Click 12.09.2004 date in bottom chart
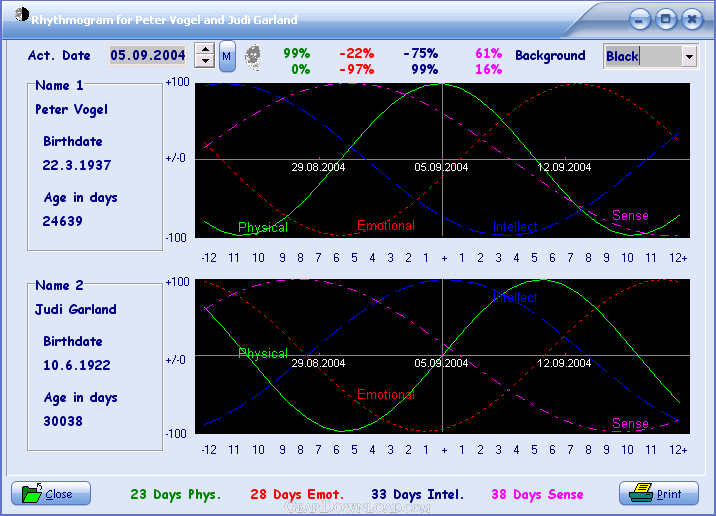 564,363
